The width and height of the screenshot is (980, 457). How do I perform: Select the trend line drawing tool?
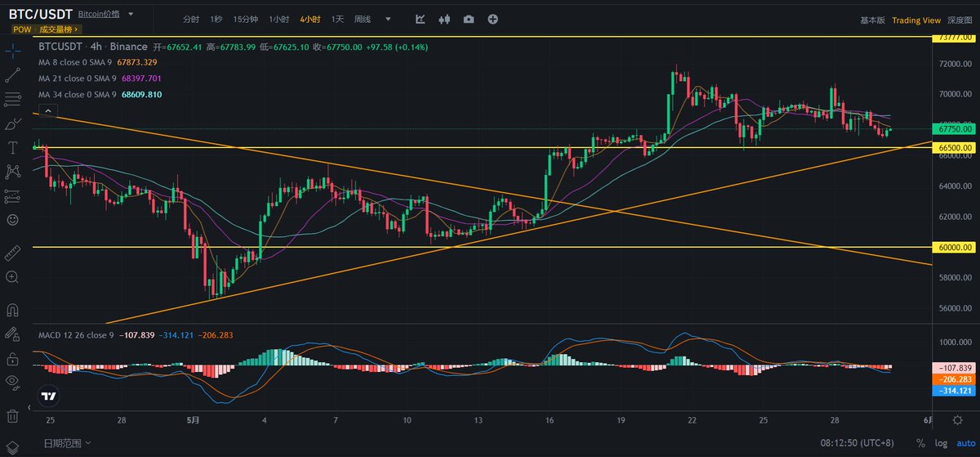pyautogui.click(x=12, y=75)
